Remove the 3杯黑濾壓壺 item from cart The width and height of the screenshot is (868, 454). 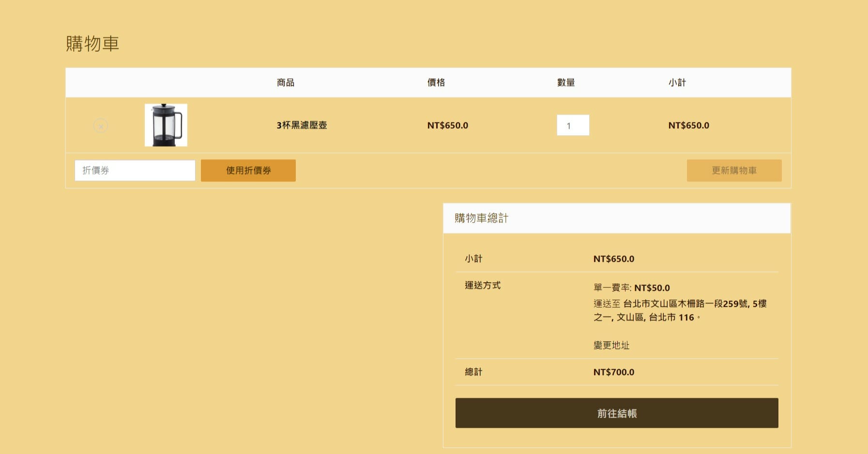(101, 126)
